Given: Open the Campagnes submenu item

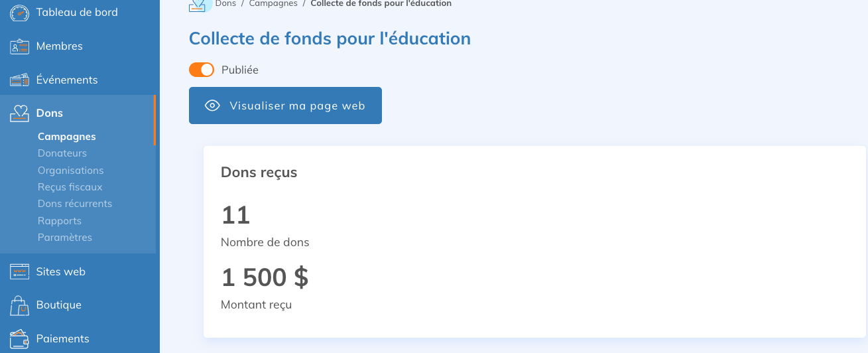Looking at the screenshot, I should 67,137.
